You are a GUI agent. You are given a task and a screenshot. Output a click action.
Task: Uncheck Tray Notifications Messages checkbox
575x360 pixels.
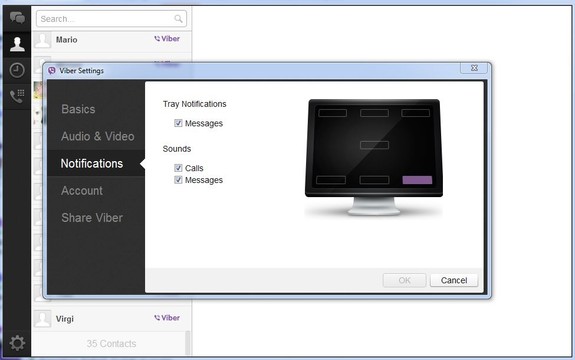(178, 123)
